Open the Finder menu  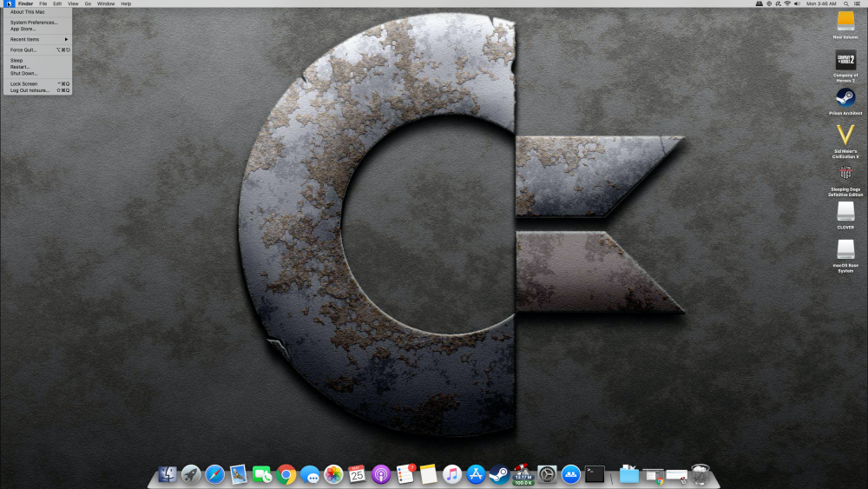[x=25, y=3]
